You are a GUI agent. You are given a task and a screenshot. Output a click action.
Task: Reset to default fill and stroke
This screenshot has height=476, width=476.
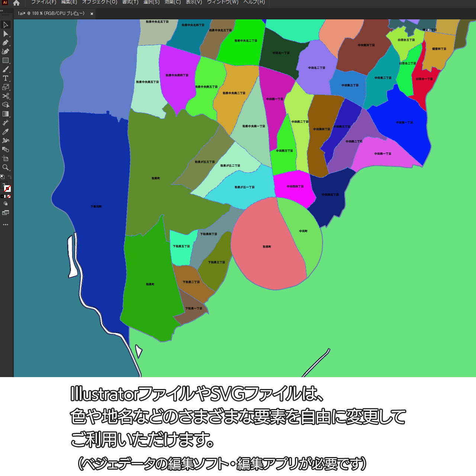[2, 177]
